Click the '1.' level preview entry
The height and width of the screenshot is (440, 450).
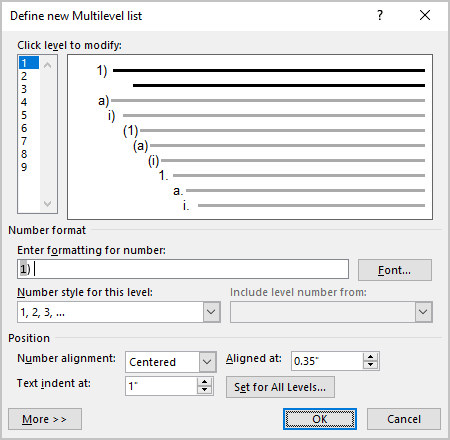pyautogui.click(x=163, y=175)
